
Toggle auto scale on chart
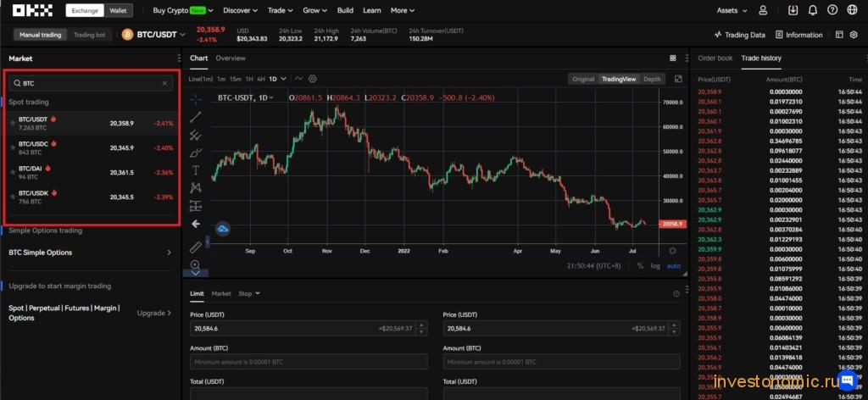tap(674, 265)
